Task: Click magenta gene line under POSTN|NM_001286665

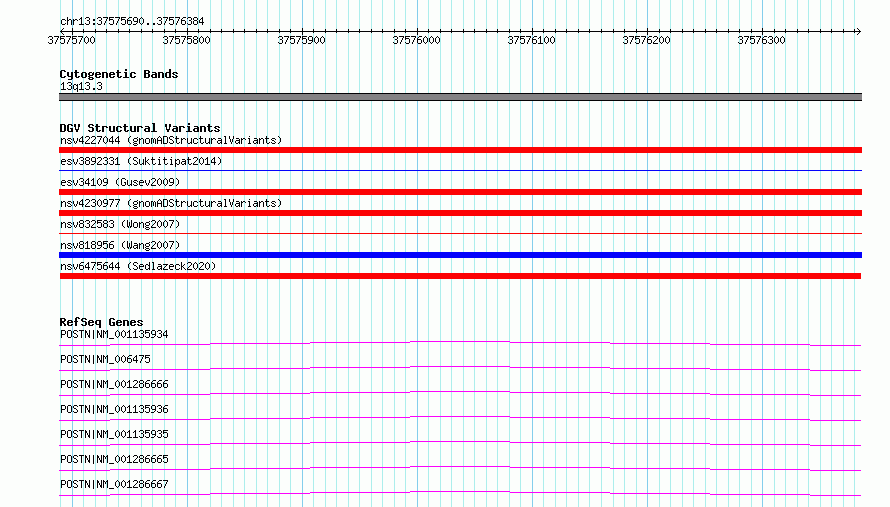Action: pyautogui.click(x=460, y=468)
